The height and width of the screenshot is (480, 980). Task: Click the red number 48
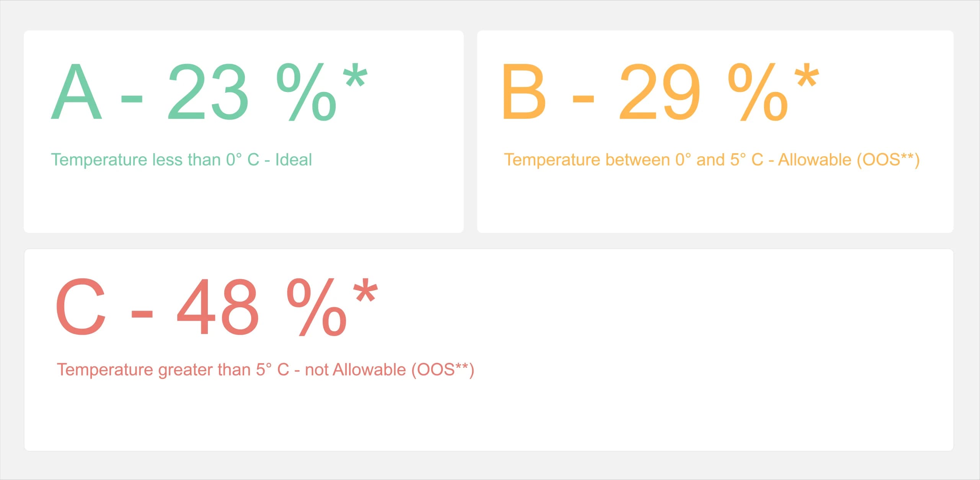218,306
